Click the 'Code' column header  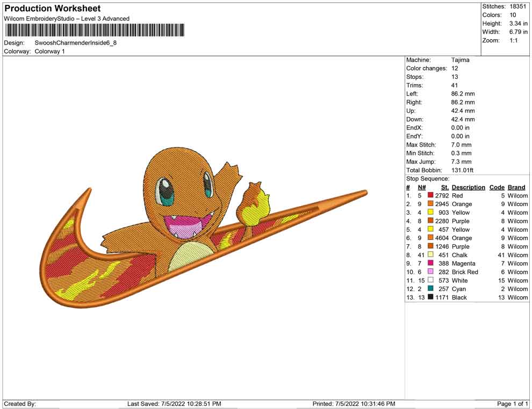tap(497, 187)
